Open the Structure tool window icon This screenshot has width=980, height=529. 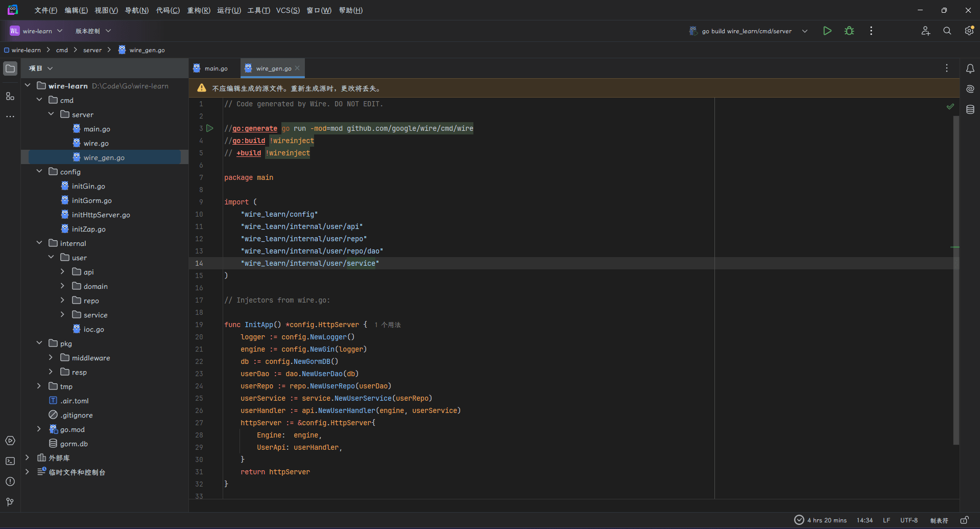(10, 96)
